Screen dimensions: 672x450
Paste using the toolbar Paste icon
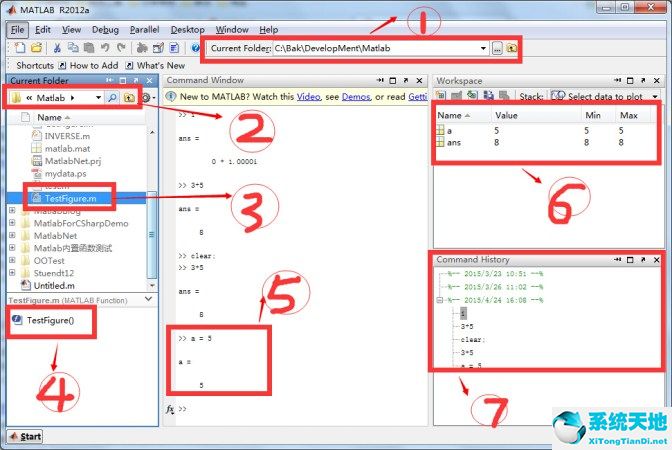pos(89,48)
